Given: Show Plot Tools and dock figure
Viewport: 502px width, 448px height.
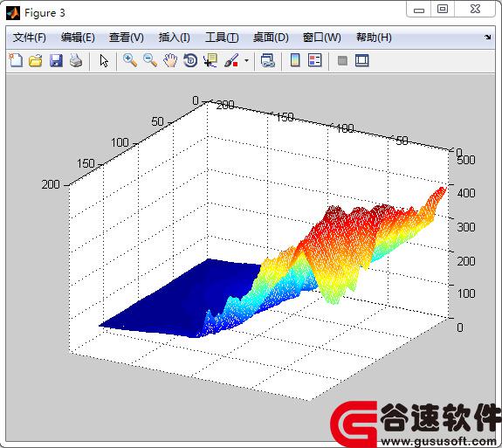Looking at the screenshot, I should point(362,60).
